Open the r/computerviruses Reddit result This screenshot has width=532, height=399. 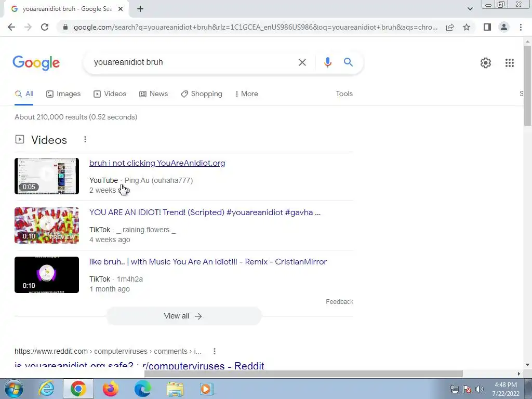139,366
